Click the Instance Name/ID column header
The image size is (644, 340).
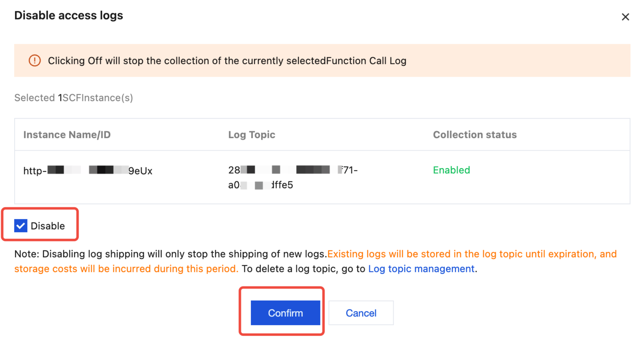tap(67, 135)
